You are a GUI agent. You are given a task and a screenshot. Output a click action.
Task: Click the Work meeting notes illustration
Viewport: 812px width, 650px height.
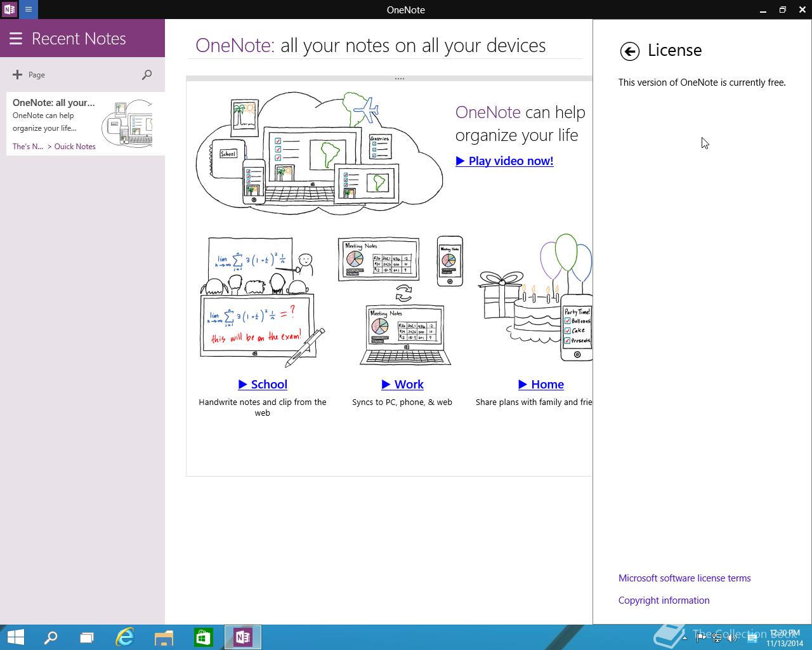pyautogui.click(x=401, y=301)
